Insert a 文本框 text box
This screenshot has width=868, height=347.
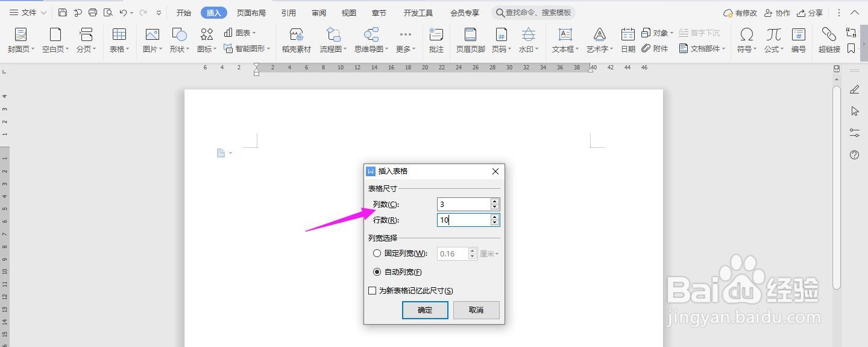[565, 40]
